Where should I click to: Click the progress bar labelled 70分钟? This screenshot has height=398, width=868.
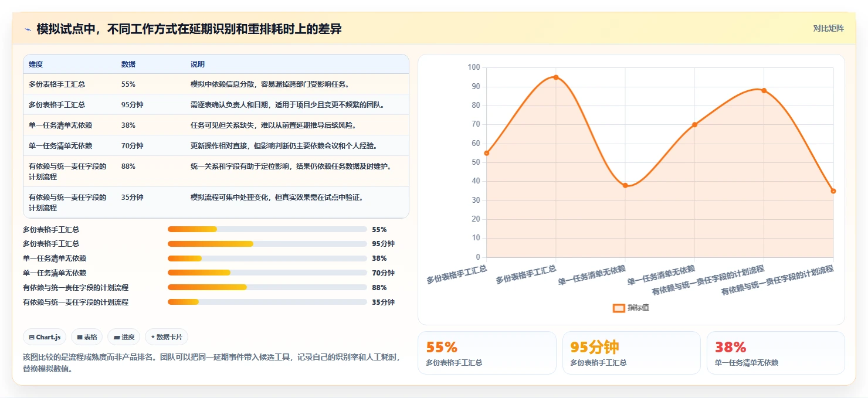point(267,273)
